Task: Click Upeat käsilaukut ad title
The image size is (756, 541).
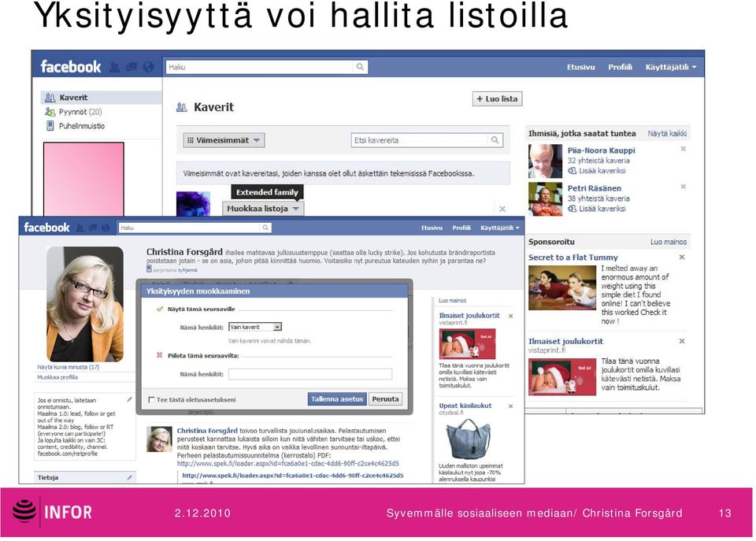Action: click(x=465, y=406)
